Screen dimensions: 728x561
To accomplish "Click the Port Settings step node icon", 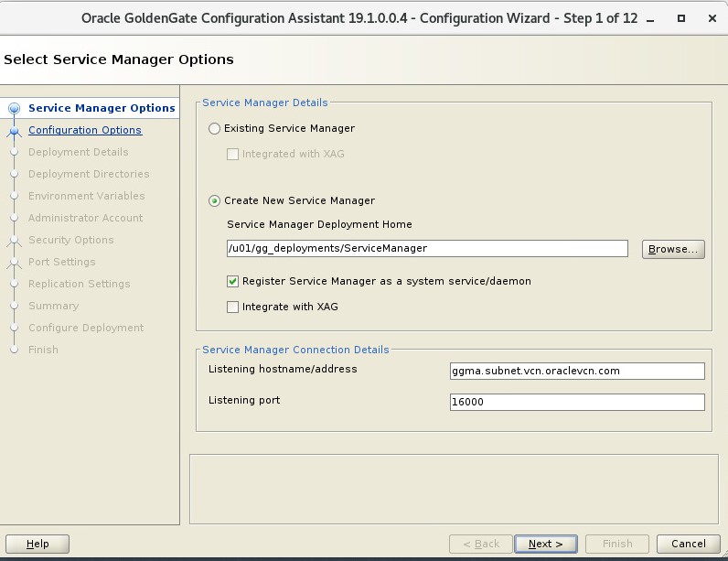I will [15, 263].
